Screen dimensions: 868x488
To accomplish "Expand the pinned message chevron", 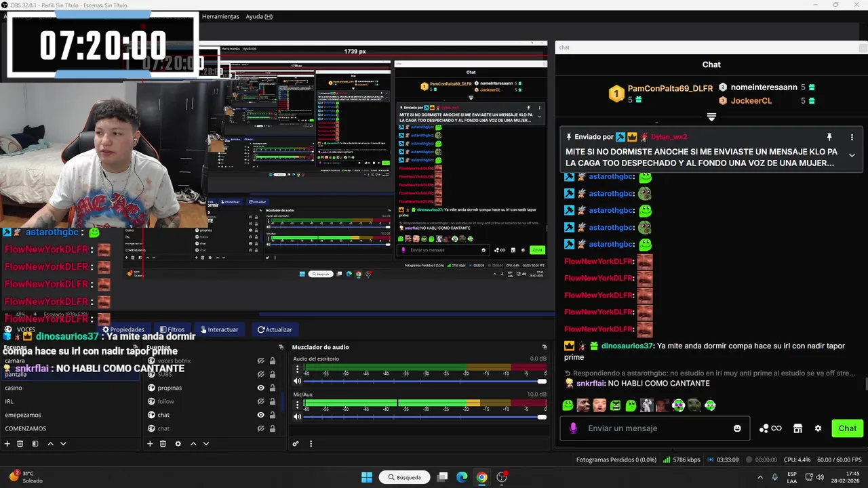I will (x=852, y=155).
